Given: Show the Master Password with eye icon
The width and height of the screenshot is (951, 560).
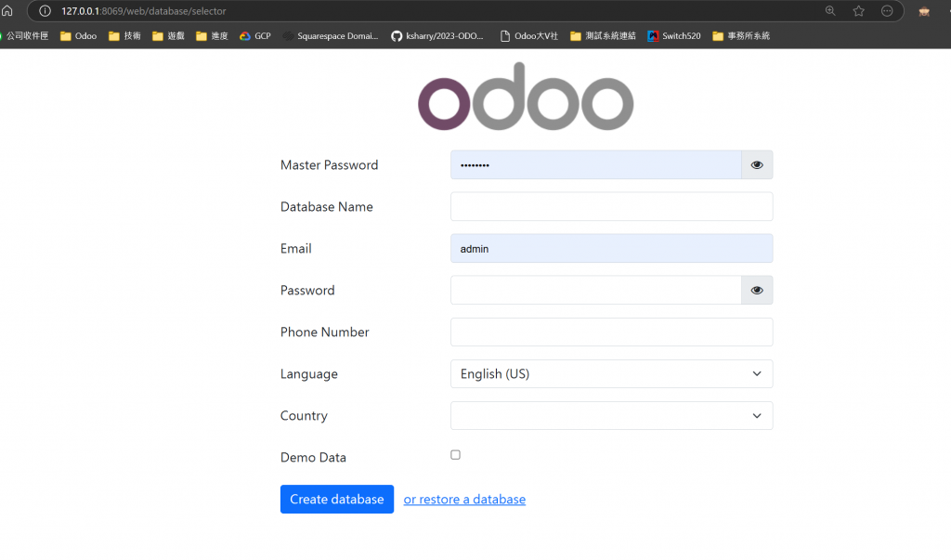Looking at the screenshot, I should [x=757, y=165].
